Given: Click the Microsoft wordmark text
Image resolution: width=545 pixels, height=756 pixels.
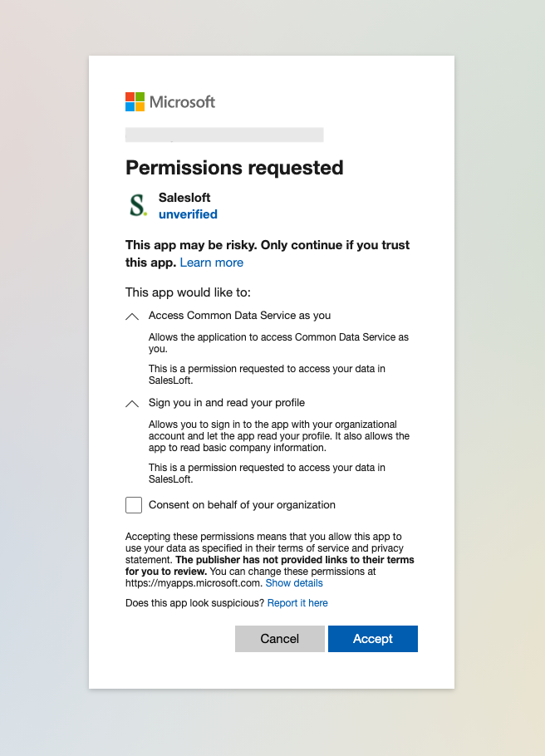Looking at the screenshot, I should tap(182, 102).
